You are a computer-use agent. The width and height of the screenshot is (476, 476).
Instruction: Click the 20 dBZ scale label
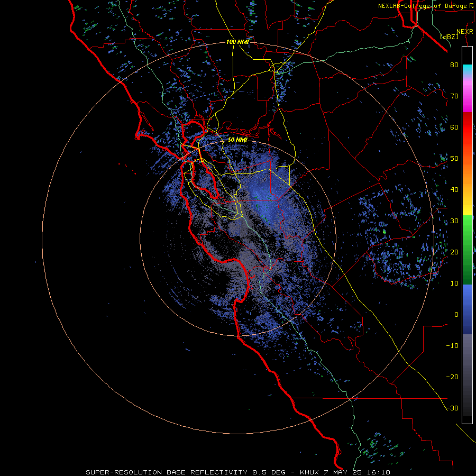[x=454, y=252]
